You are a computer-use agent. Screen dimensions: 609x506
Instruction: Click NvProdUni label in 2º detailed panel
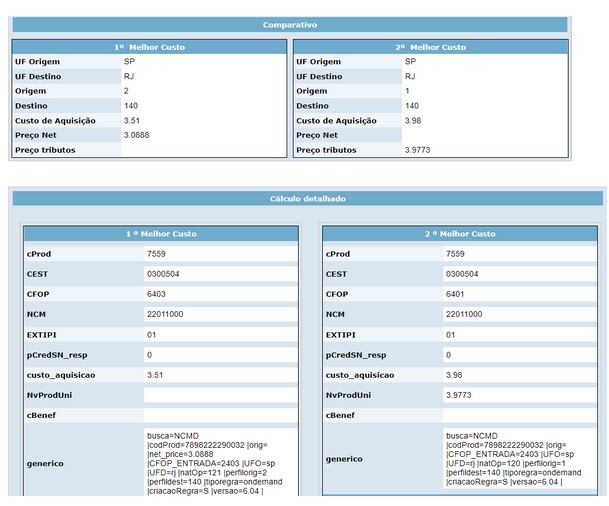click(348, 395)
